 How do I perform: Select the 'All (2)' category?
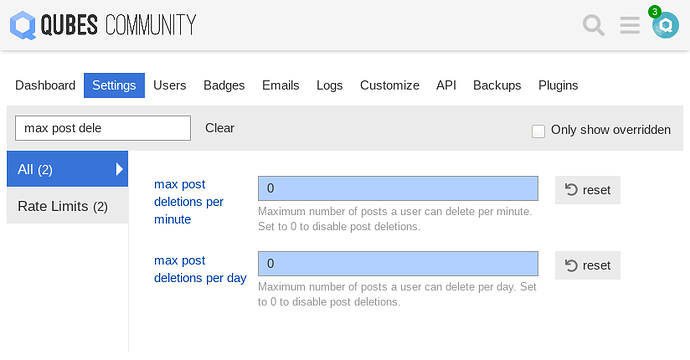(x=67, y=169)
